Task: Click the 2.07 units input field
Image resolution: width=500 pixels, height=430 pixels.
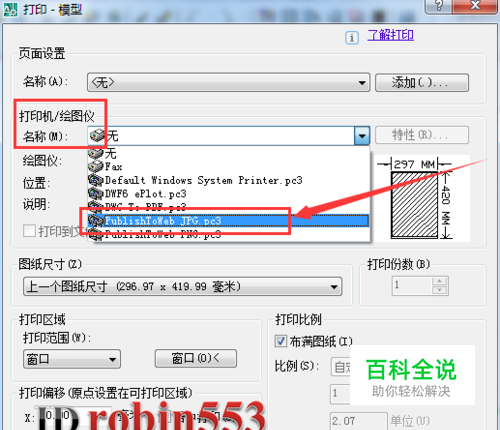Action: point(359,421)
